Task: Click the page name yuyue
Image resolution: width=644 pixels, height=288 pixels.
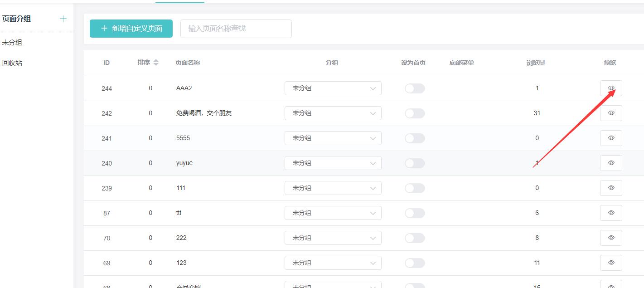Action: (184, 163)
